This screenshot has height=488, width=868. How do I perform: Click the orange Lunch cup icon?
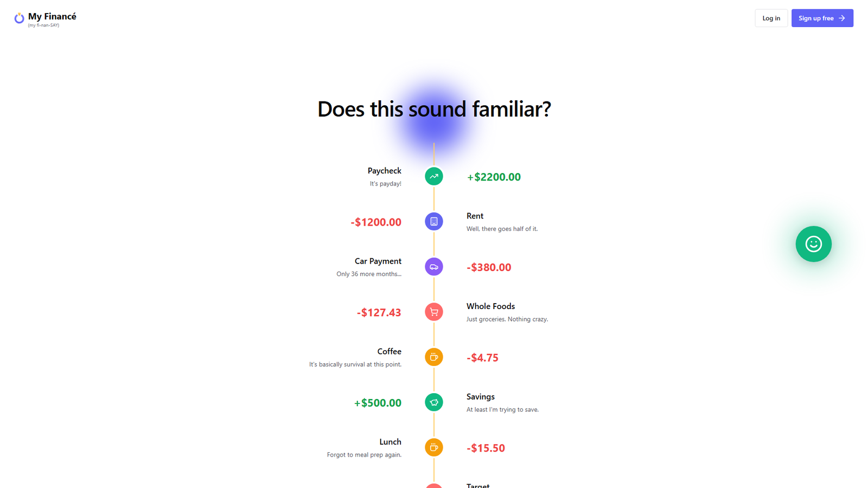[x=434, y=447]
